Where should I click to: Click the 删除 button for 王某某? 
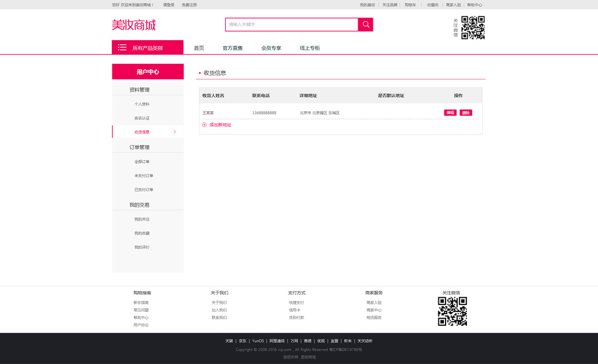(x=466, y=112)
